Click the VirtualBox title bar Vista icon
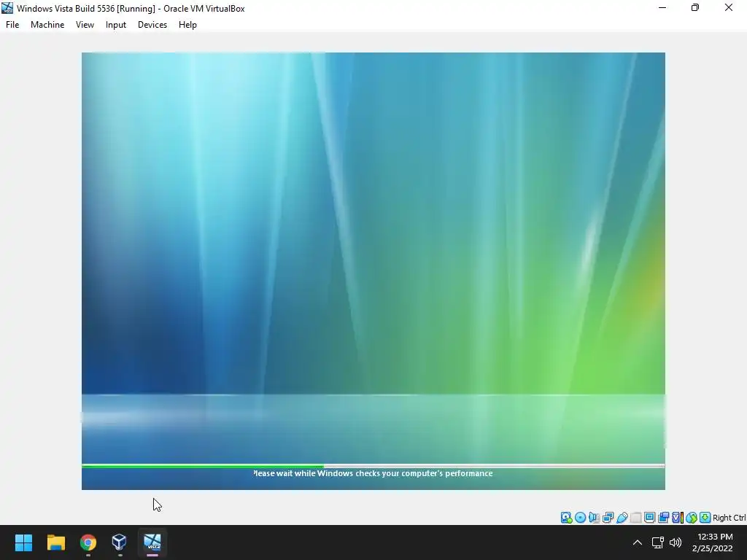This screenshot has height=560, width=747. (x=7, y=8)
